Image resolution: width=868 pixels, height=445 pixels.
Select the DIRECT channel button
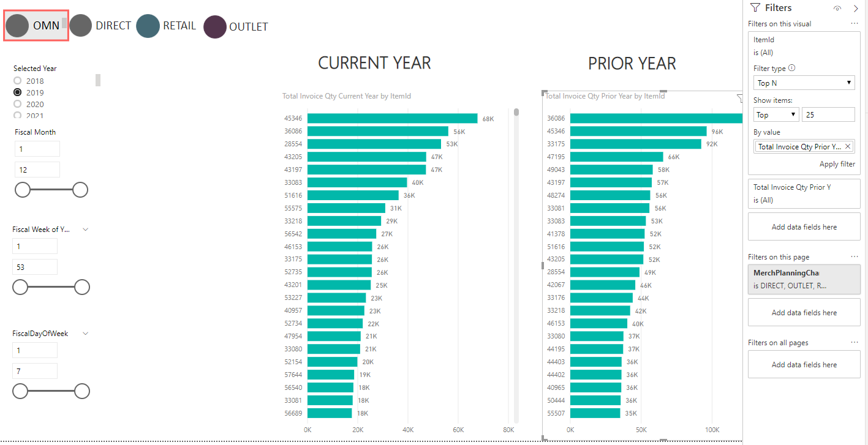(100, 26)
